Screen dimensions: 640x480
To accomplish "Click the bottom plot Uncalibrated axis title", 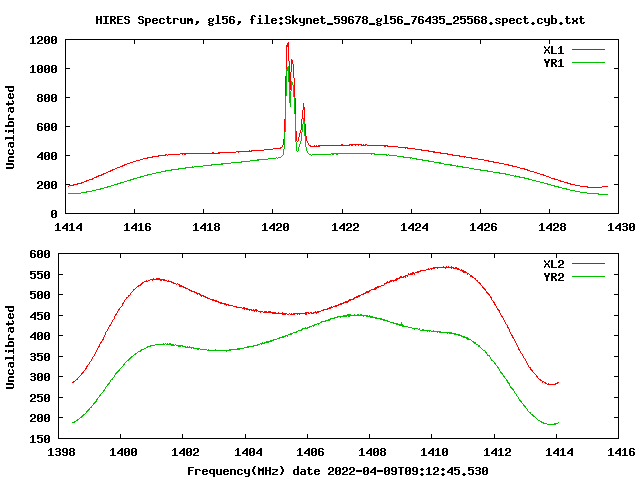I will [10, 347].
